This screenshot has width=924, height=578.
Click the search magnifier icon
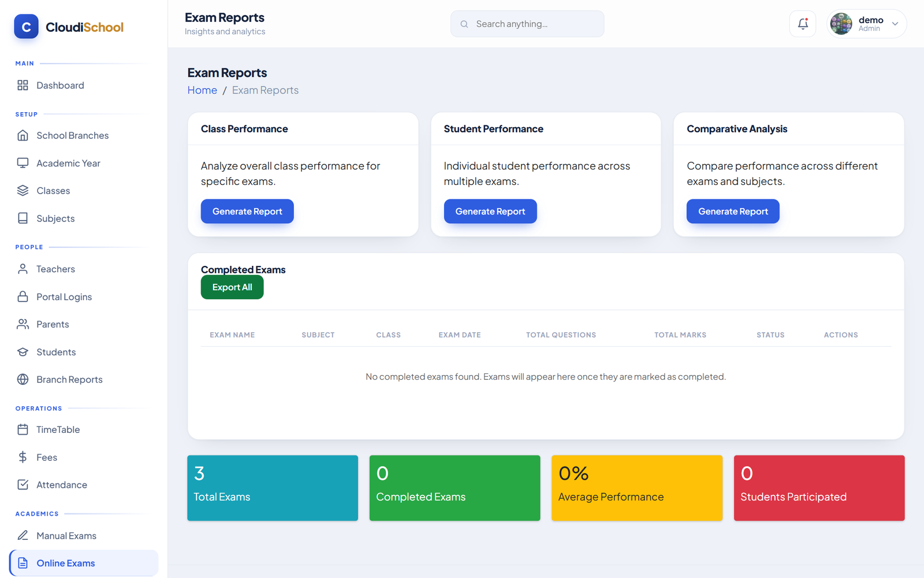pos(464,24)
